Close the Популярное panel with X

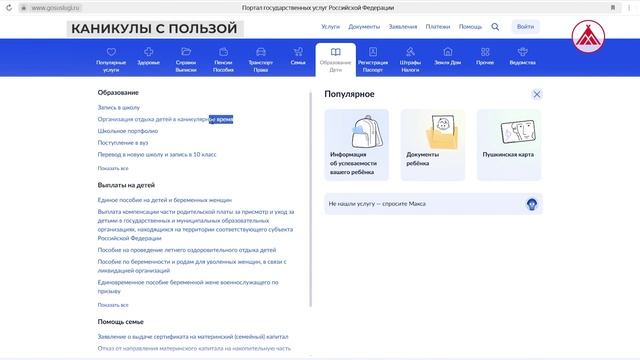pyautogui.click(x=537, y=94)
